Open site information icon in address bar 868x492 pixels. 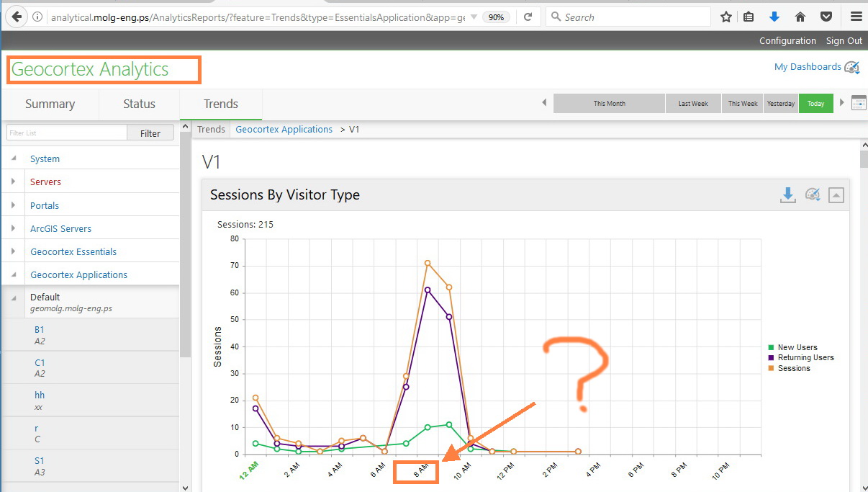tap(37, 17)
